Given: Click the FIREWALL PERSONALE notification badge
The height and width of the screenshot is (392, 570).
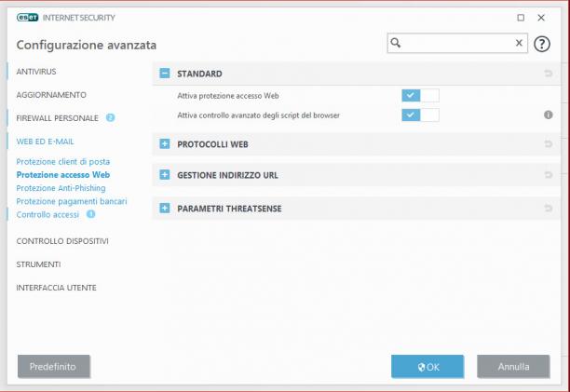Looking at the screenshot, I should (x=110, y=117).
